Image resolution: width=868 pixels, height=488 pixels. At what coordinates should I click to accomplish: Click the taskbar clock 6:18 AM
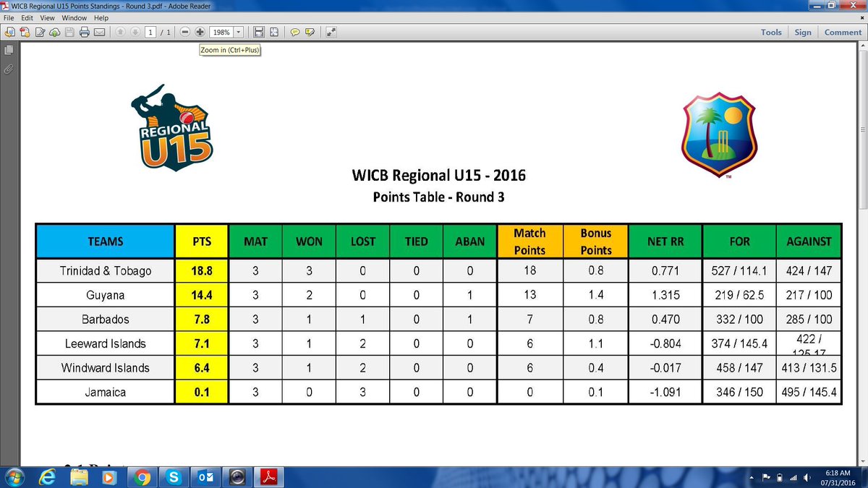838,473
